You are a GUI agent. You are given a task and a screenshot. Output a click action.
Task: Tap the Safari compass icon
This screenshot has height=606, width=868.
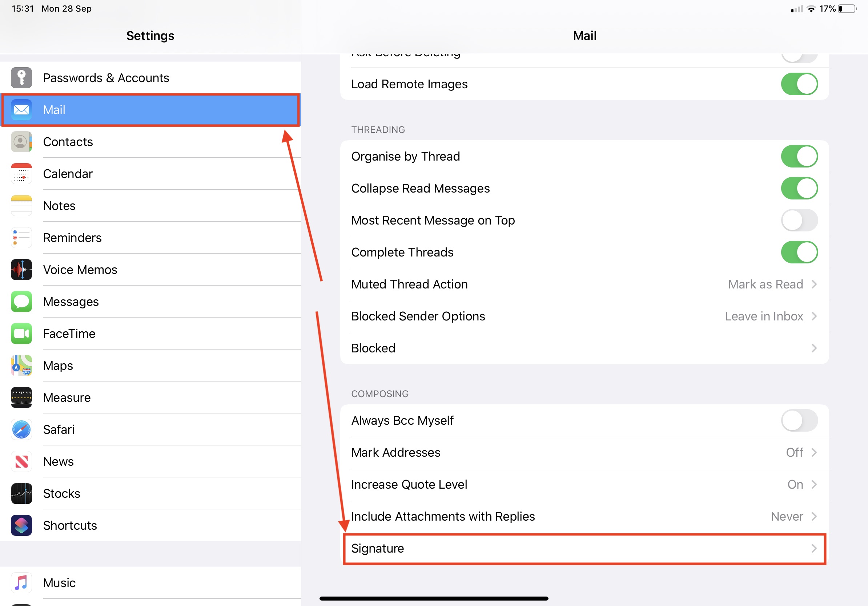[21, 429]
